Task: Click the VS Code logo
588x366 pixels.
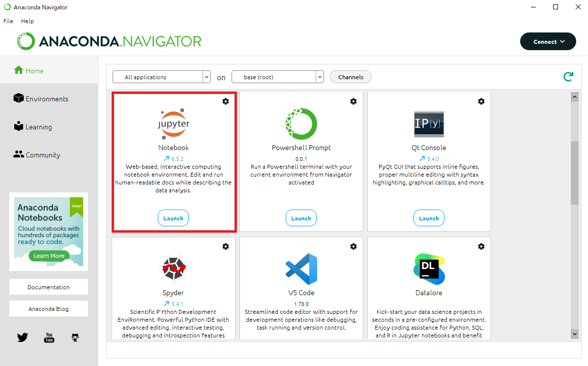Action: [301, 269]
